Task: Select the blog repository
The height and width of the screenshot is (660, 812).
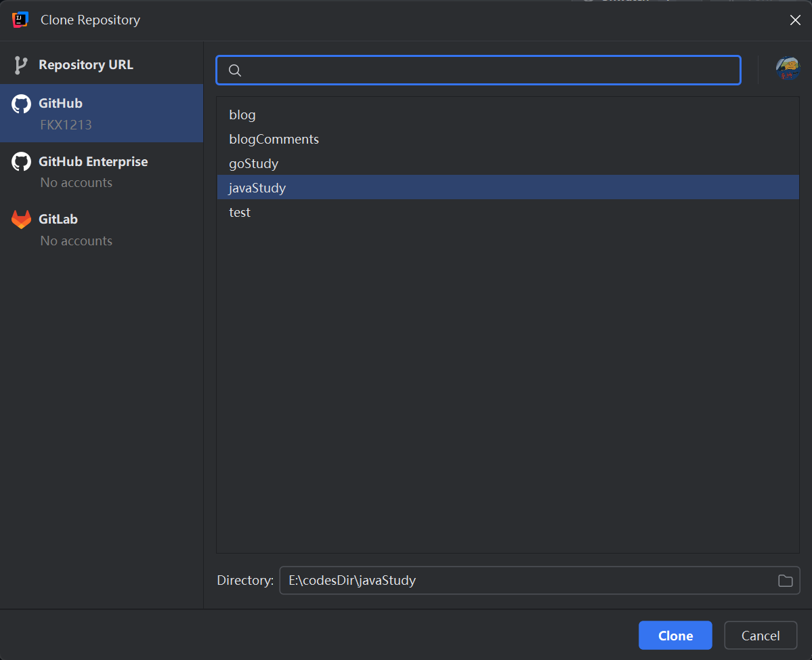Action: click(x=508, y=115)
